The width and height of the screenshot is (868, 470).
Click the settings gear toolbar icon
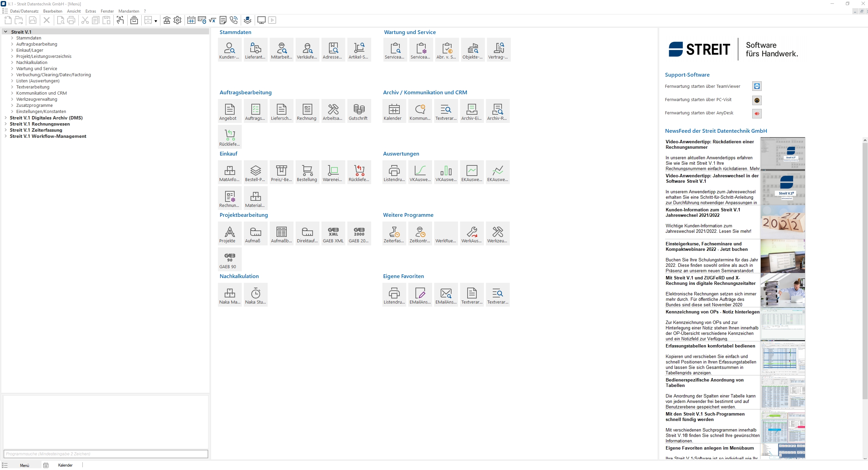coord(177,20)
